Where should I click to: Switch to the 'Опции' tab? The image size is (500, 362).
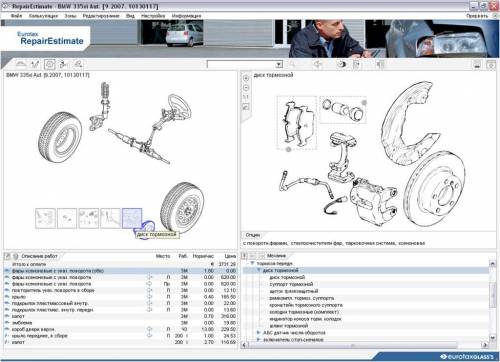pos(253,235)
